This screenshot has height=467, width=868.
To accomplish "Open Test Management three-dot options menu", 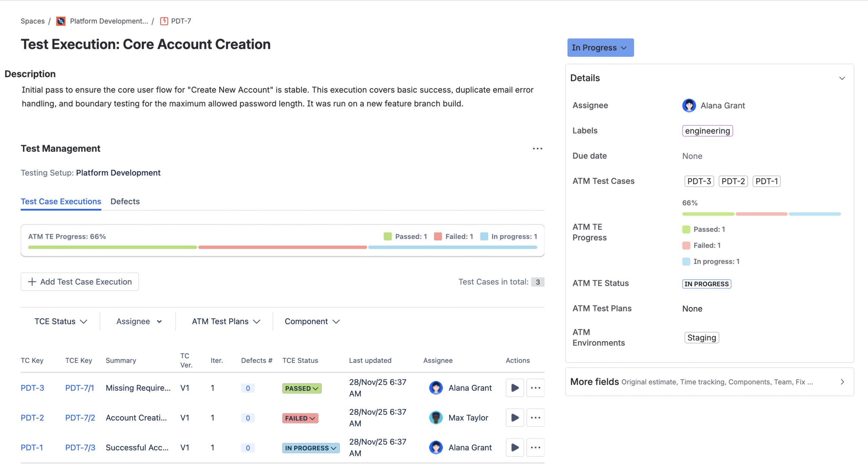I will pos(537,148).
